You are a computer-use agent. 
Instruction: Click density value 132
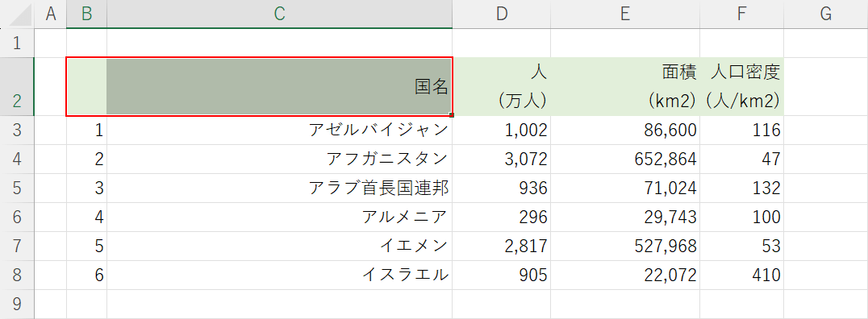click(742, 188)
